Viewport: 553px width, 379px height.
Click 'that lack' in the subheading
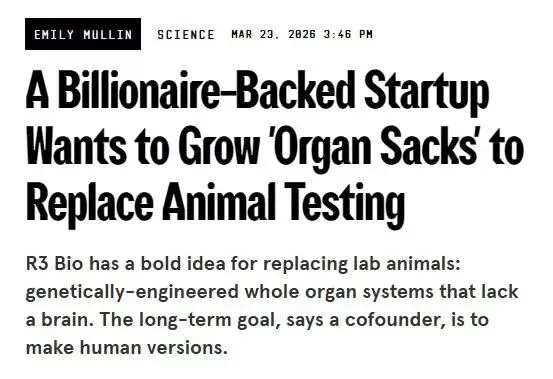[x=479, y=292]
